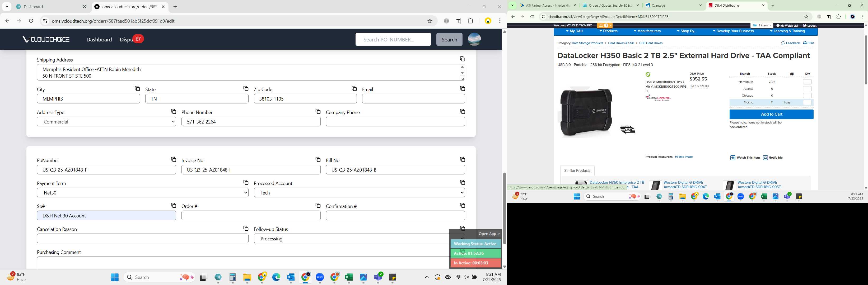Open the Follow-up Status dropdown showing Processing
The height and width of the screenshot is (285, 868).
click(x=359, y=239)
